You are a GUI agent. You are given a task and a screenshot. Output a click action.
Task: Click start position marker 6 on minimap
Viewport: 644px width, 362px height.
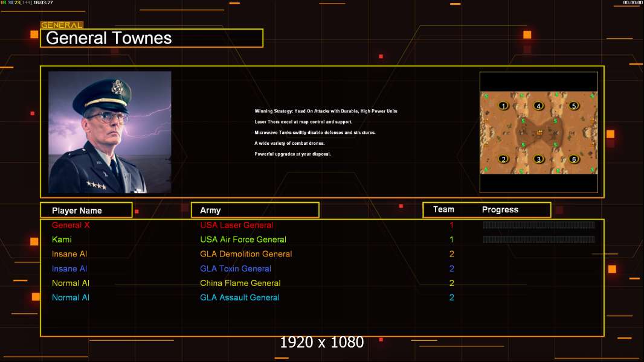574,159
